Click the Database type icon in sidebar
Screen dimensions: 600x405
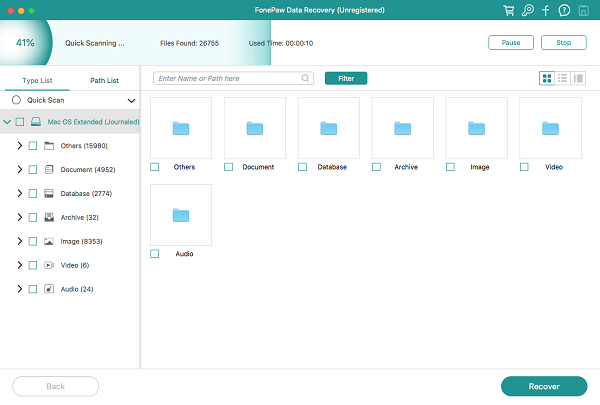(49, 193)
